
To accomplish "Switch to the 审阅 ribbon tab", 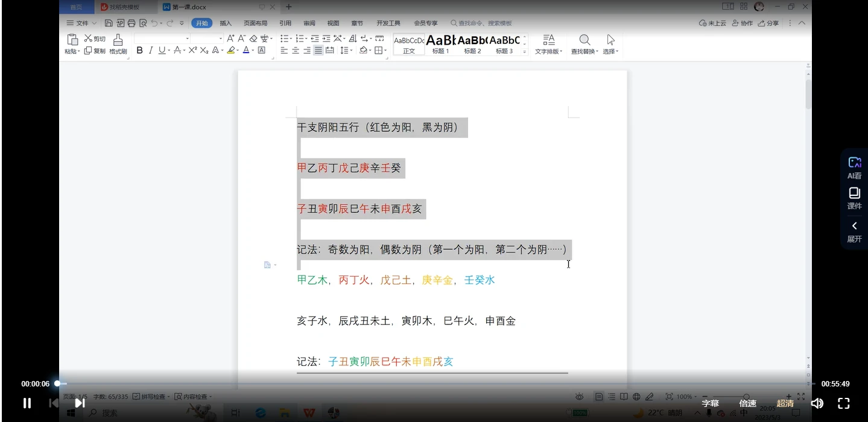I will [x=309, y=23].
